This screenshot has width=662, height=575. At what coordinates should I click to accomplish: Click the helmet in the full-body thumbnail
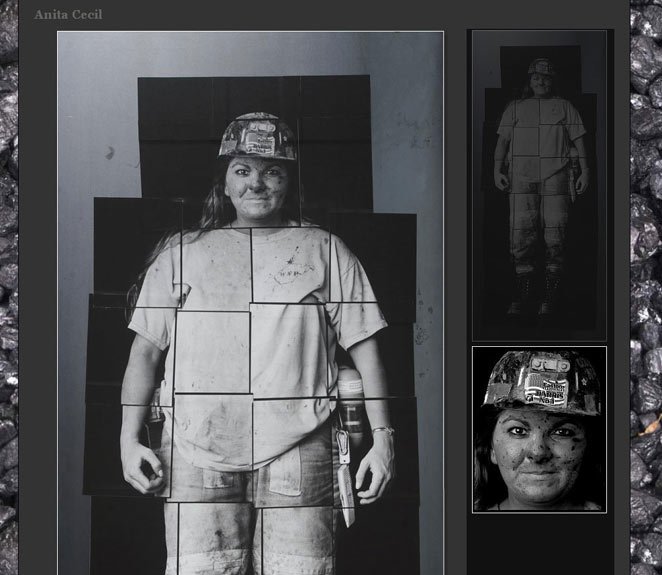tap(541, 68)
